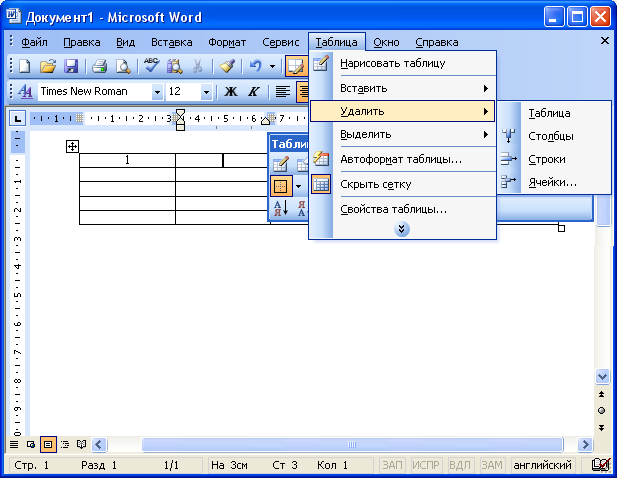The height and width of the screenshot is (478, 617).
Task: Open Автоформат таблицы dialog
Action: [402, 159]
